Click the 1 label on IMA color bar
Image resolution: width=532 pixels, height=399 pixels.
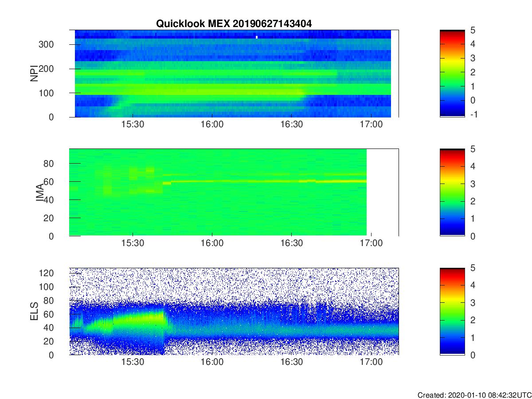pos(472,219)
